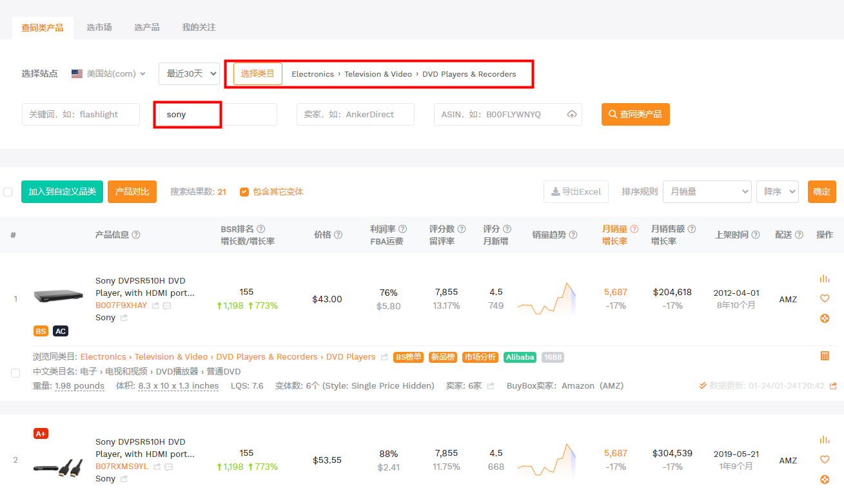Viewport: 844px width, 504px height.
Task: Open external link icon beside B007F9XHAY
Action: click(155, 305)
